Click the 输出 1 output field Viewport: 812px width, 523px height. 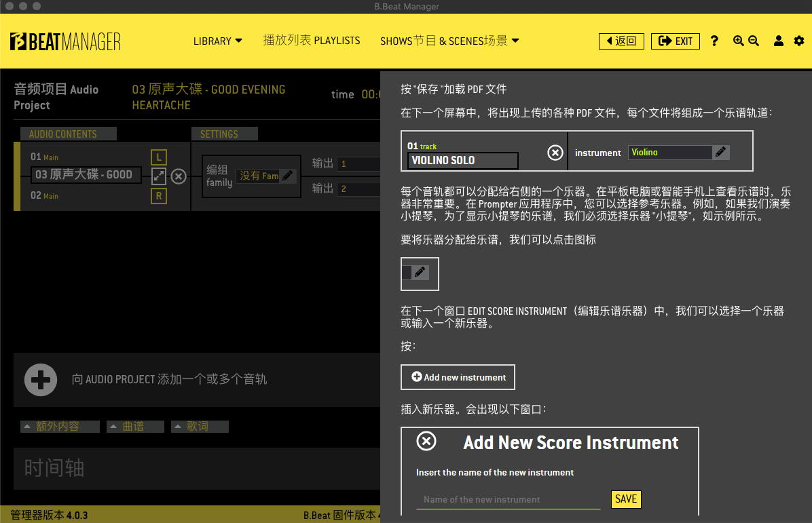pos(358,164)
